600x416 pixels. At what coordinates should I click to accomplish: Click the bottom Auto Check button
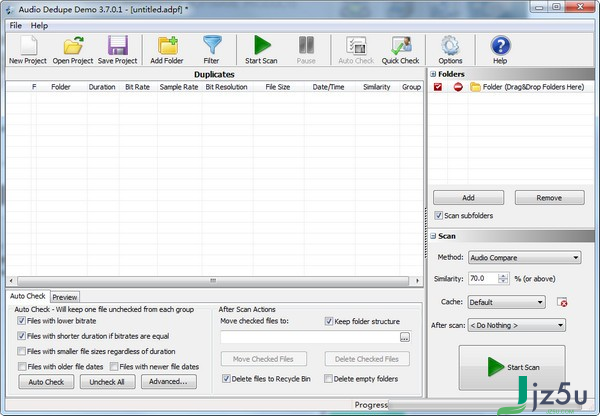coord(46,382)
